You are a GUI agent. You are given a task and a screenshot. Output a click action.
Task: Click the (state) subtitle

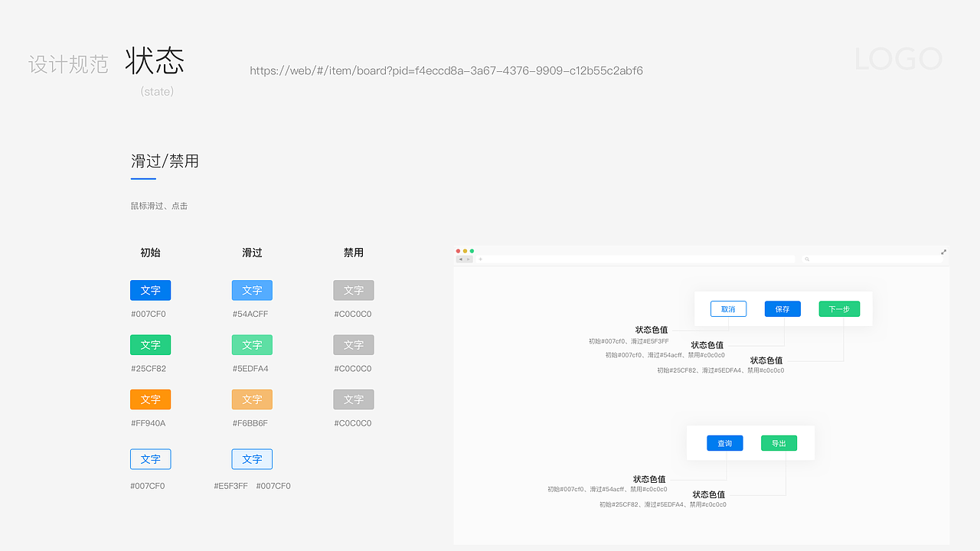(x=157, y=91)
